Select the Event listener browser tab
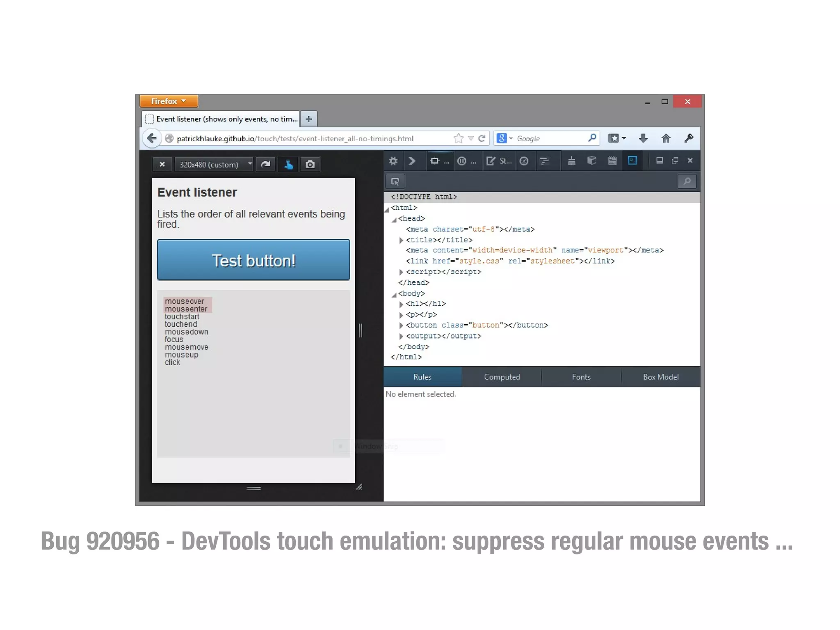This screenshot has height=630, width=840. [221, 119]
